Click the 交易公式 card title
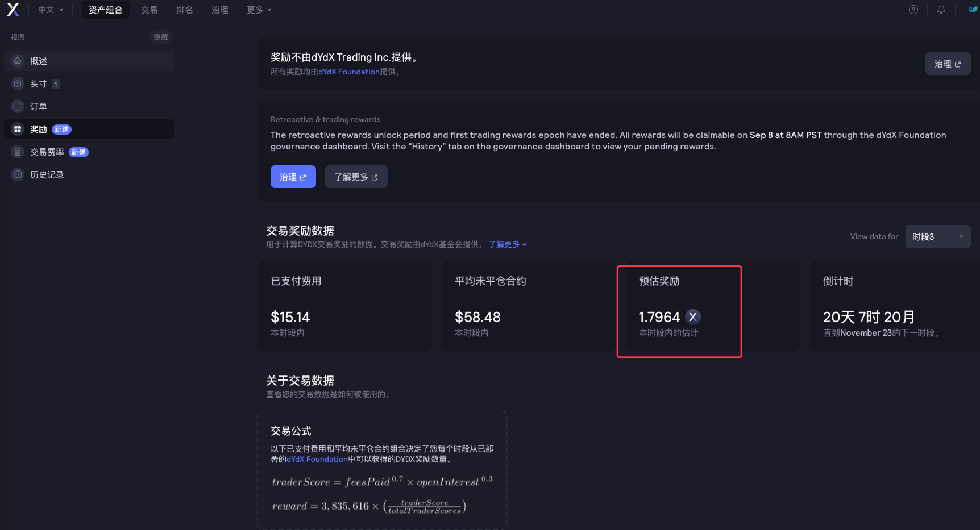Image resolution: width=980 pixels, height=530 pixels. point(291,431)
